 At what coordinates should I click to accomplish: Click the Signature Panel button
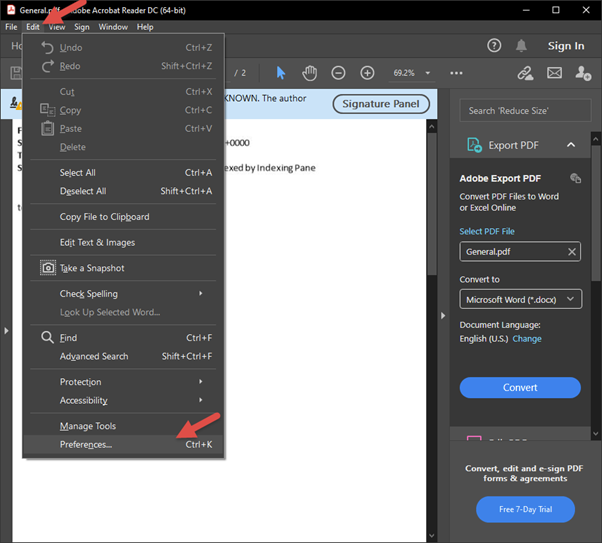point(380,104)
